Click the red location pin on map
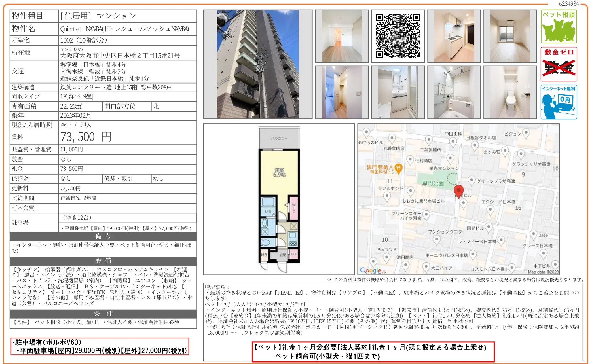Viewport: 592px width, 364px height. tap(458, 190)
